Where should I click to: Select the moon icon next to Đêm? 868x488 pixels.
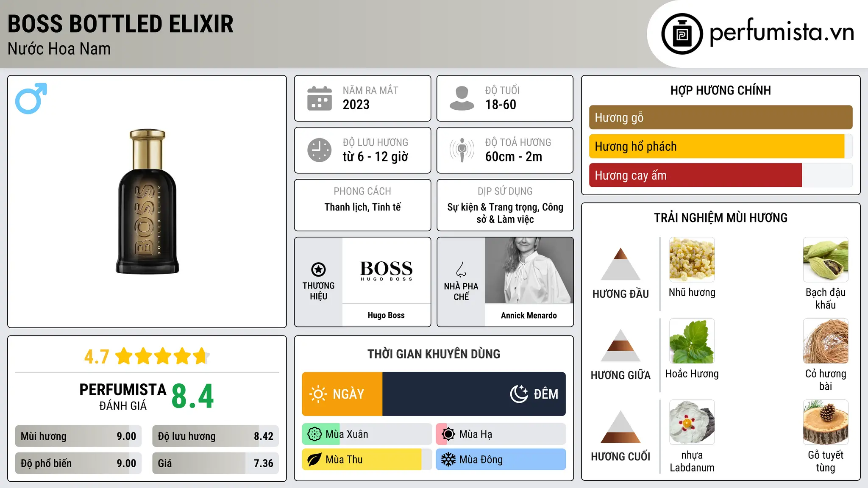coord(519,394)
